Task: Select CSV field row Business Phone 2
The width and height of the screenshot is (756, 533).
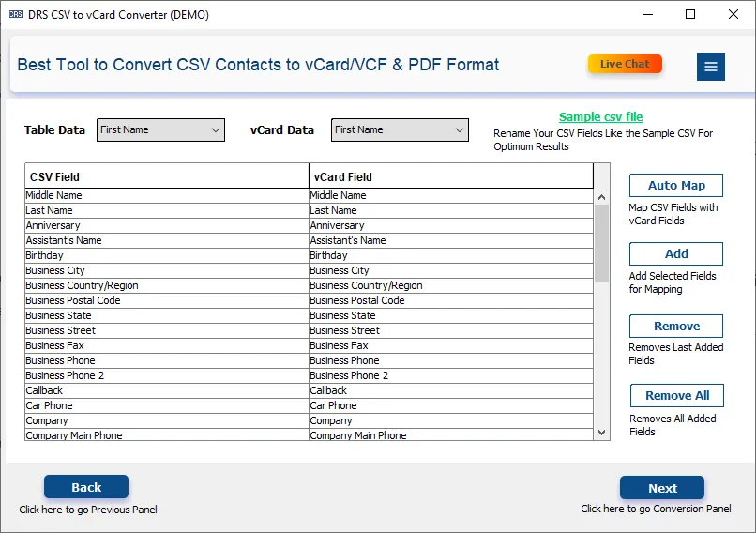Action: point(167,375)
